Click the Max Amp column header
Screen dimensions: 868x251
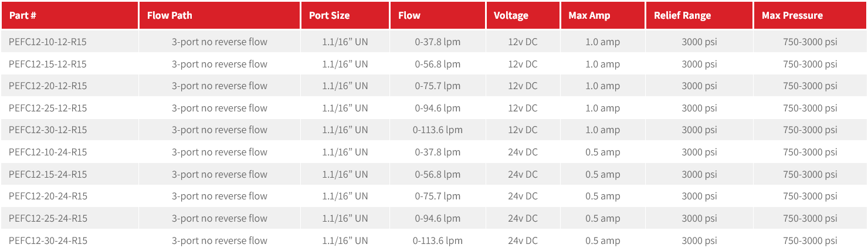pyautogui.click(x=589, y=16)
